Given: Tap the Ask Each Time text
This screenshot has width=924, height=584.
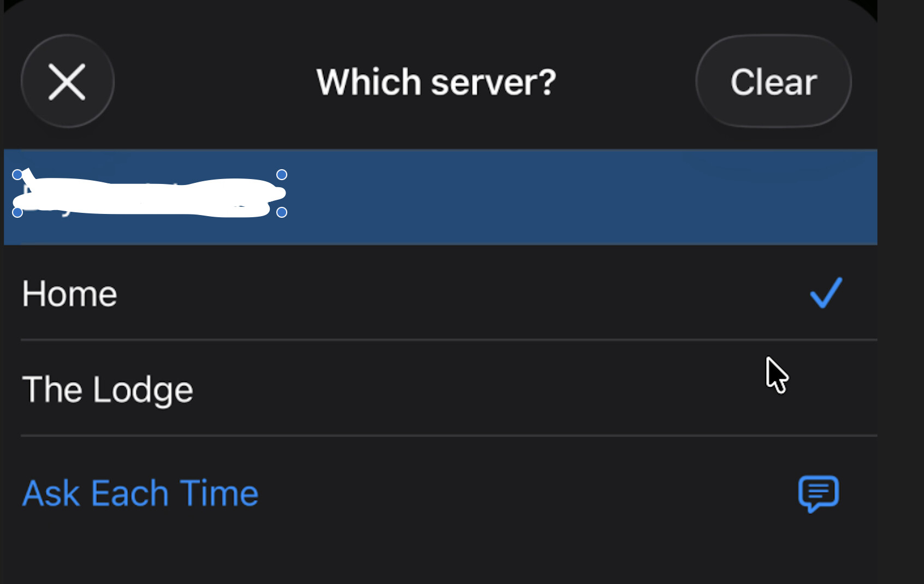Looking at the screenshot, I should point(140,493).
